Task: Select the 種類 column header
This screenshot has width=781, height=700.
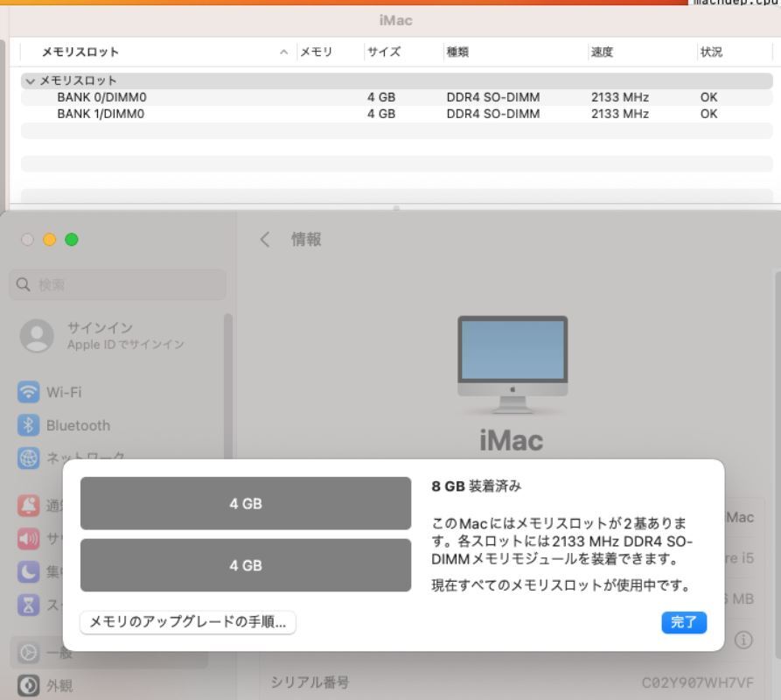Action: pos(459,52)
